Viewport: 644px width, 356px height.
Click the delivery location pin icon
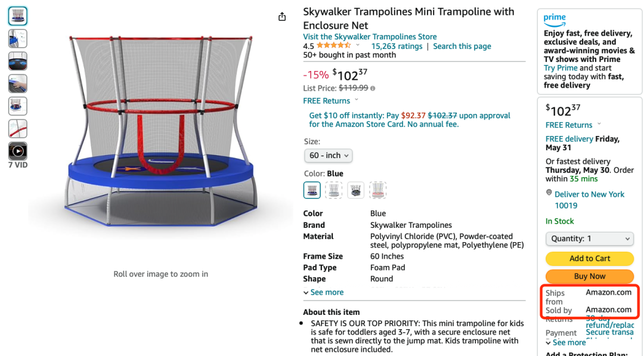(549, 193)
